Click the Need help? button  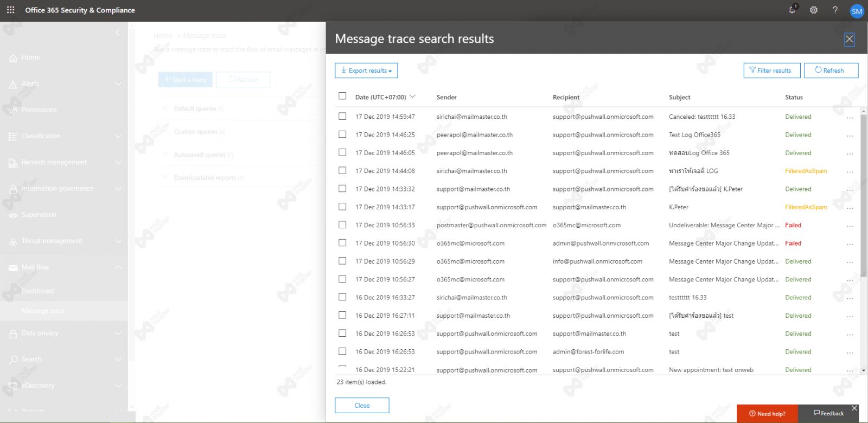click(x=767, y=414)
